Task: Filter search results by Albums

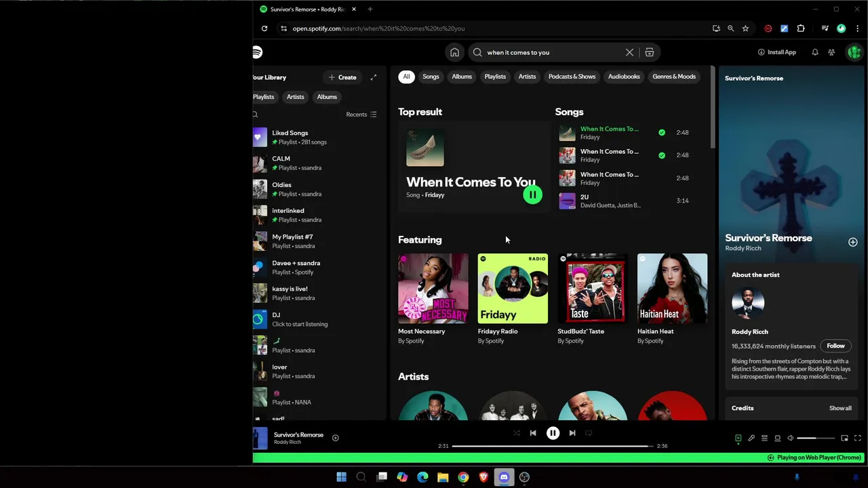Action: coord(462,77)
